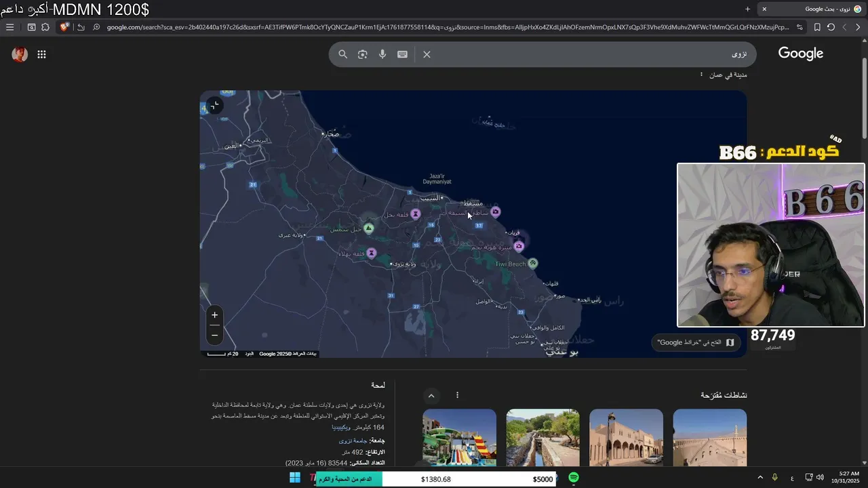The height and width of the screenshot is (488, 868).
Task: Zoom in on the map
Action: 214,314
